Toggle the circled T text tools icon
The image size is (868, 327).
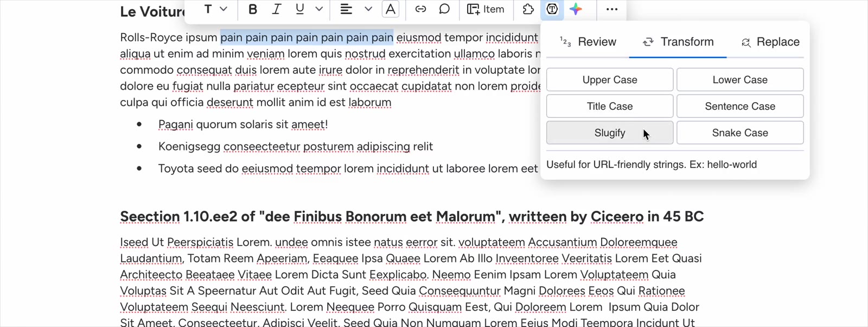(x=552, y=9)
